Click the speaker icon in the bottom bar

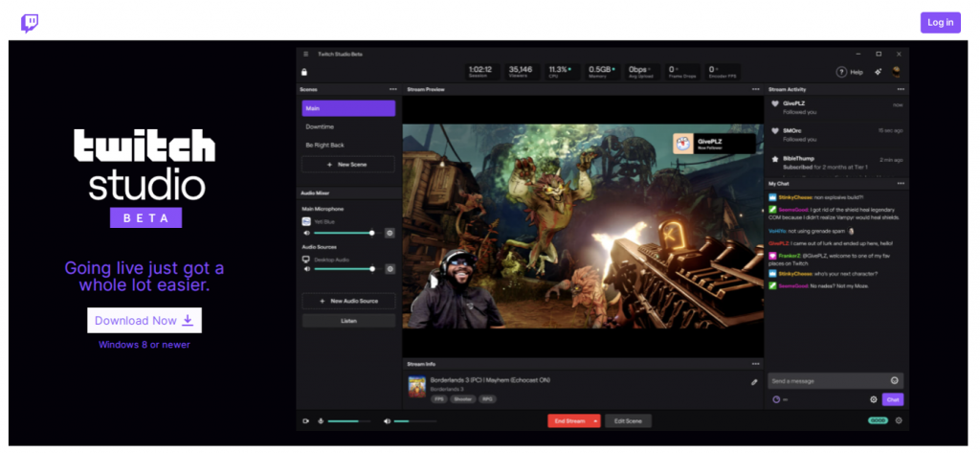coord(387,421)
